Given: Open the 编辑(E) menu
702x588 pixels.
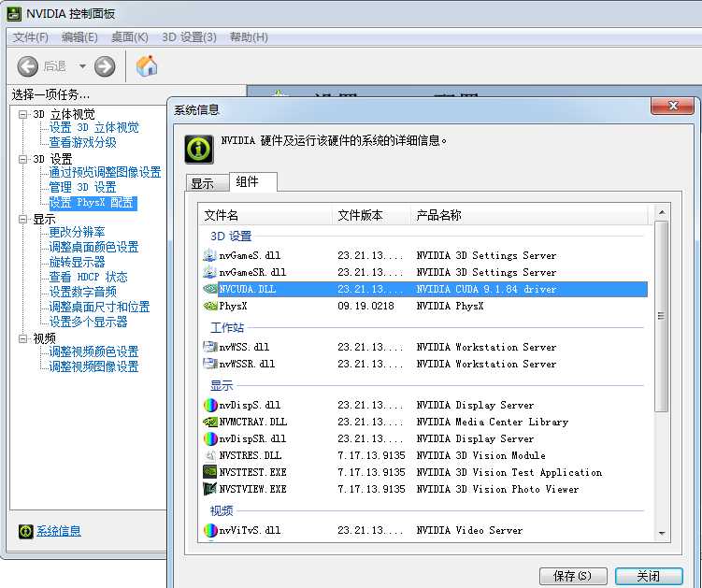Looking at the screenshot, I should coord(79,37).
